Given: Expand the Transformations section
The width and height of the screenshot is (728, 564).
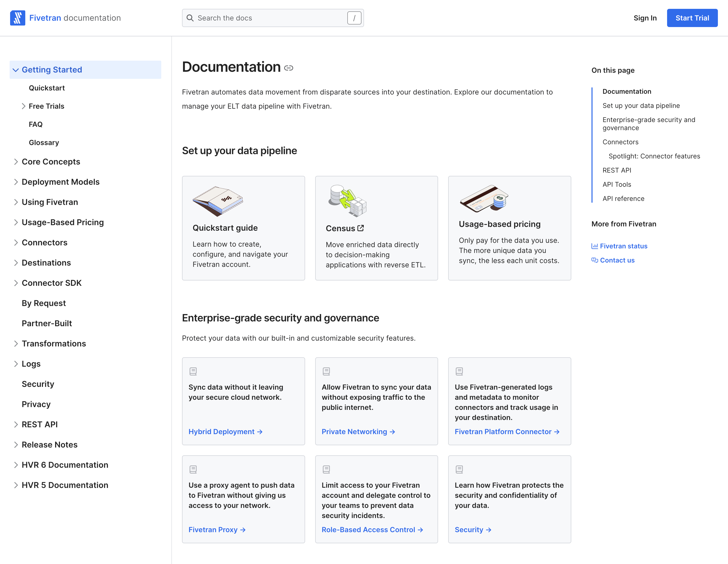Looking at the screenshot, I should pyautogui.click(x=16, y=344).
